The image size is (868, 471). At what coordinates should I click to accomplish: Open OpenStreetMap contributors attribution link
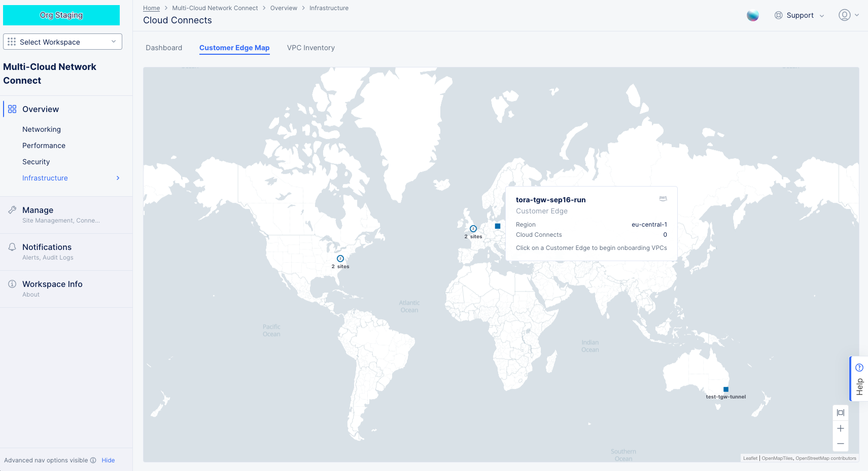825,458
